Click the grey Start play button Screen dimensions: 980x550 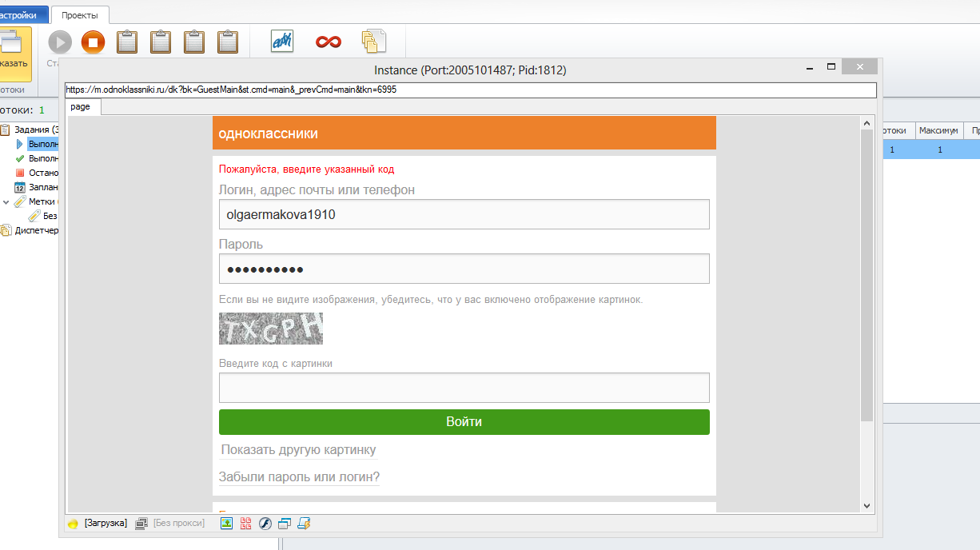coord(60,42)
